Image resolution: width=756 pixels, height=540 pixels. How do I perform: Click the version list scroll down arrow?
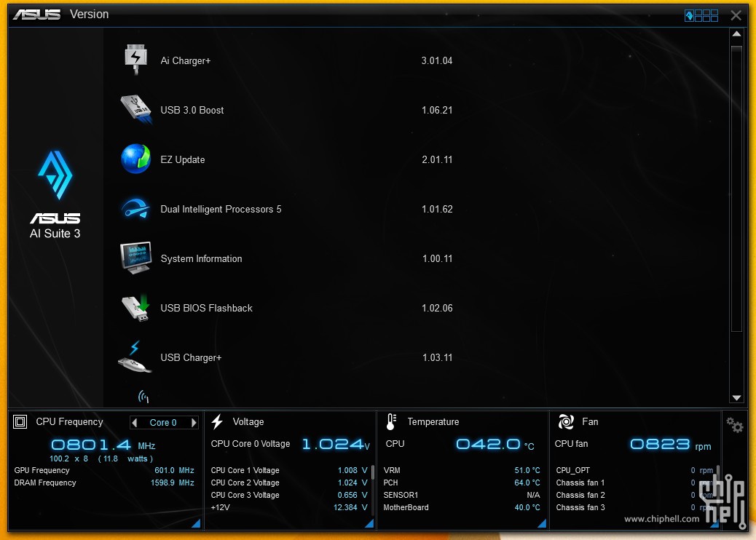tap(736, 398)
